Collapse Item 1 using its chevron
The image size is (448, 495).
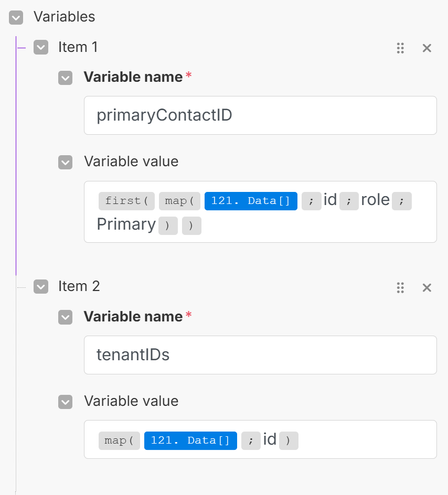tap(41, 48)
